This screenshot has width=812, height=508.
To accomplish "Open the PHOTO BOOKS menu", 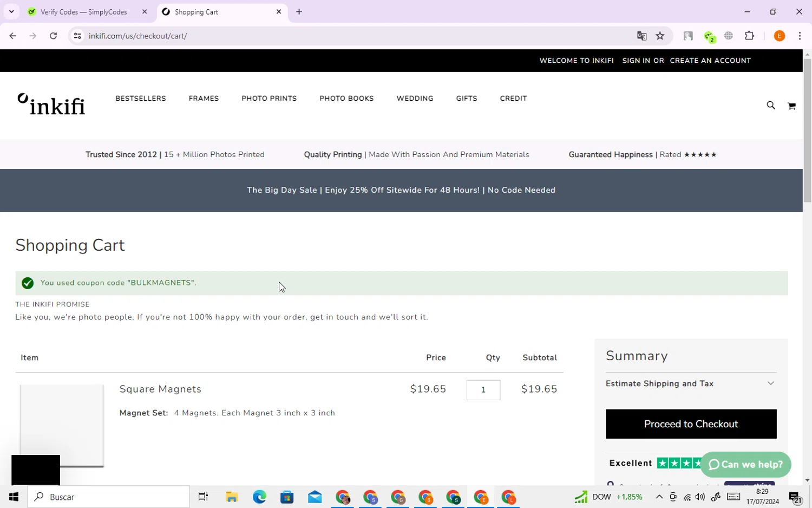I will coord(346,99).
